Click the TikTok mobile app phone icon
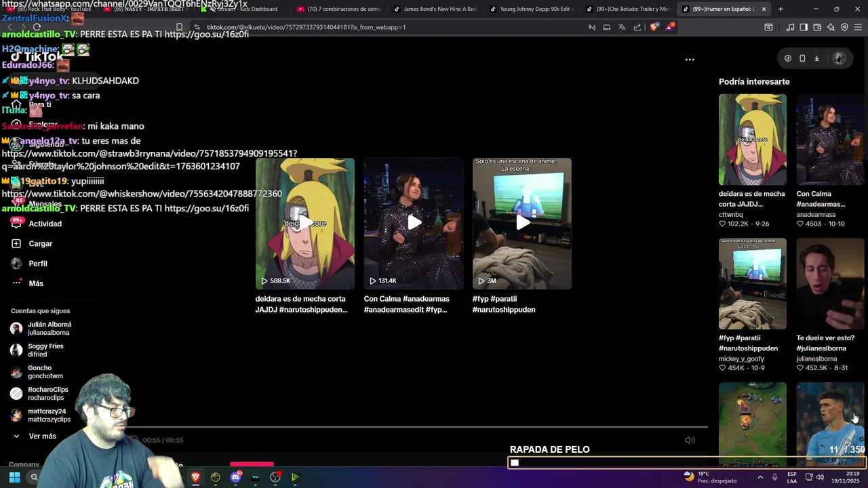Viewport: 868px width, 488px height. tap(802, 58)
